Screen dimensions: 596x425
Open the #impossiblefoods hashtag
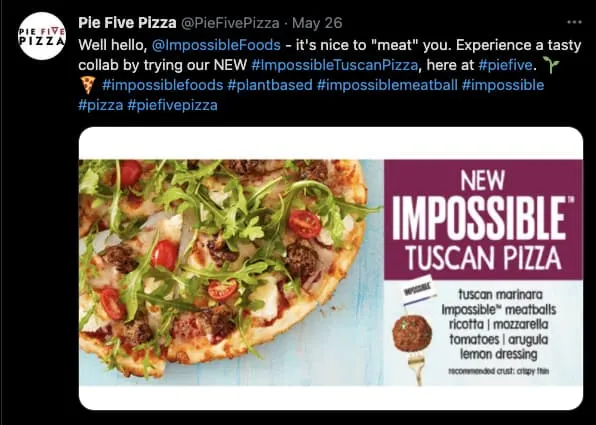163,85
